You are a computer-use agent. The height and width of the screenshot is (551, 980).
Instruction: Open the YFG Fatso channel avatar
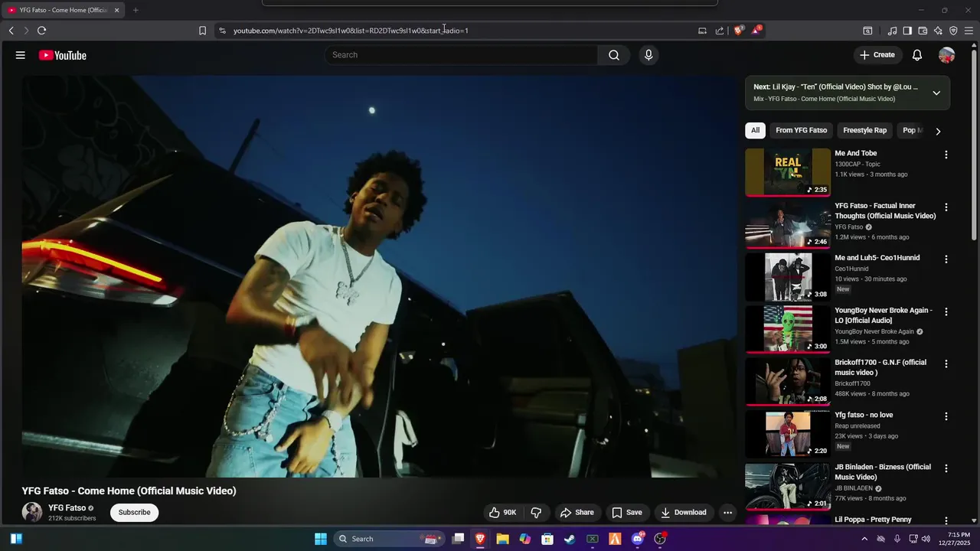(x=32, y=513)
